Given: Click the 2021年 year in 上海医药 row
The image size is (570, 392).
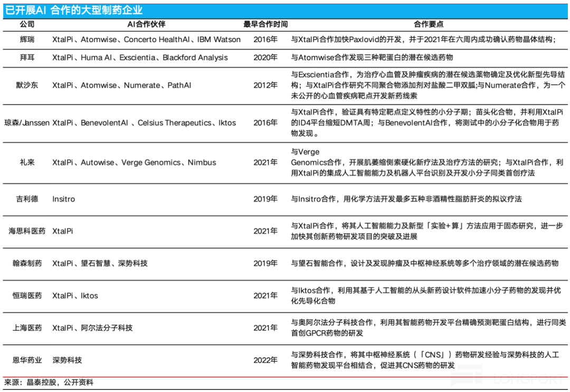Looking at the screenshot, I should point(265,328).
